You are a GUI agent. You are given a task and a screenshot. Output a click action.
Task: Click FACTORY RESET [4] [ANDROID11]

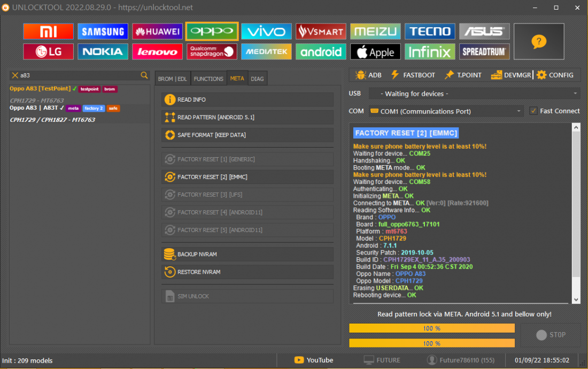coord(247,212)
